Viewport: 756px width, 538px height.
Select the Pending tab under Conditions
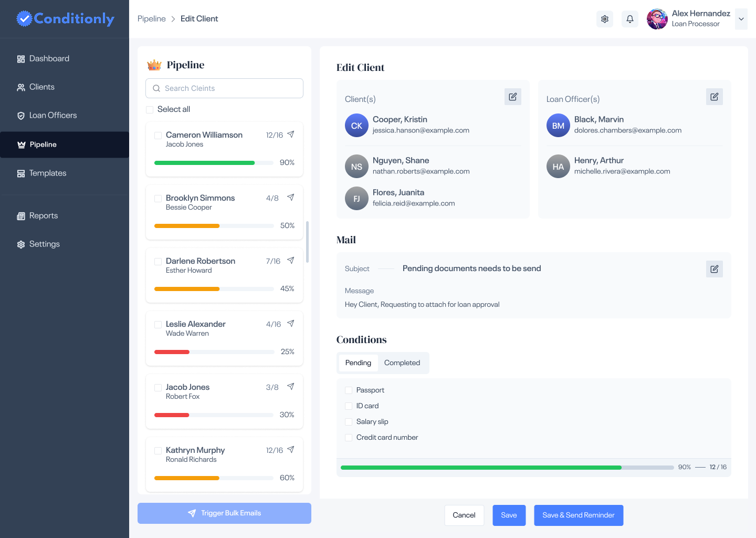click(358, 363)
